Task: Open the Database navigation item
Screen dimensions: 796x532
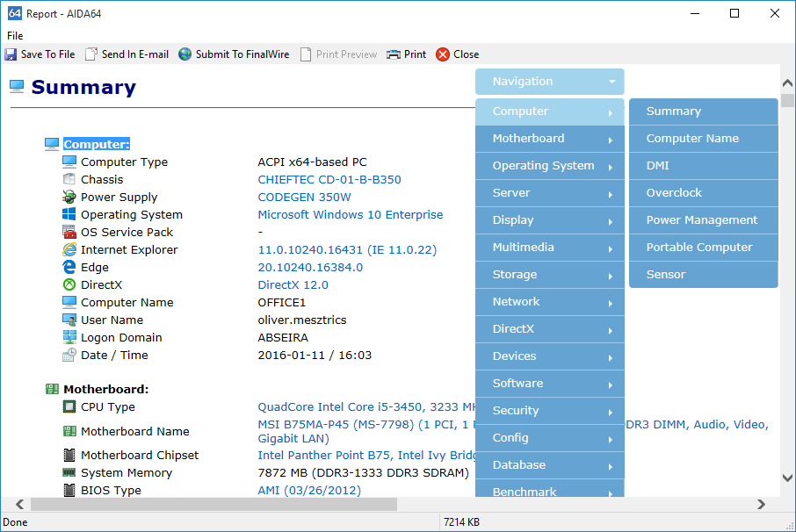Action: click(549, 465)
